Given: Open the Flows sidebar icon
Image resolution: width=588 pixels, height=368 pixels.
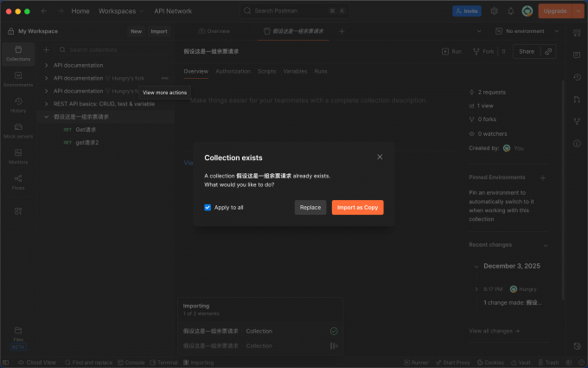Looking at the screenshot, I should [18, 183].
